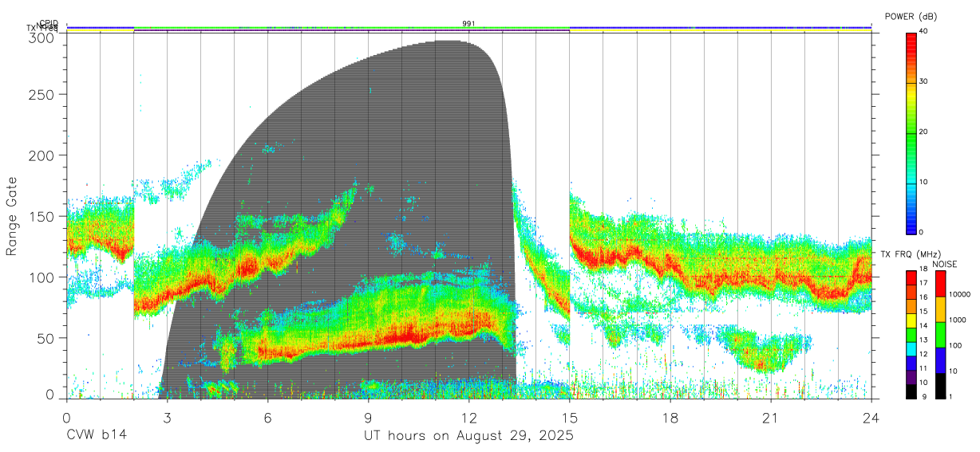This screenshot has width=980, height=452.
Task: Click the '40' label on the power scale
Action: [x=924, y=32]
